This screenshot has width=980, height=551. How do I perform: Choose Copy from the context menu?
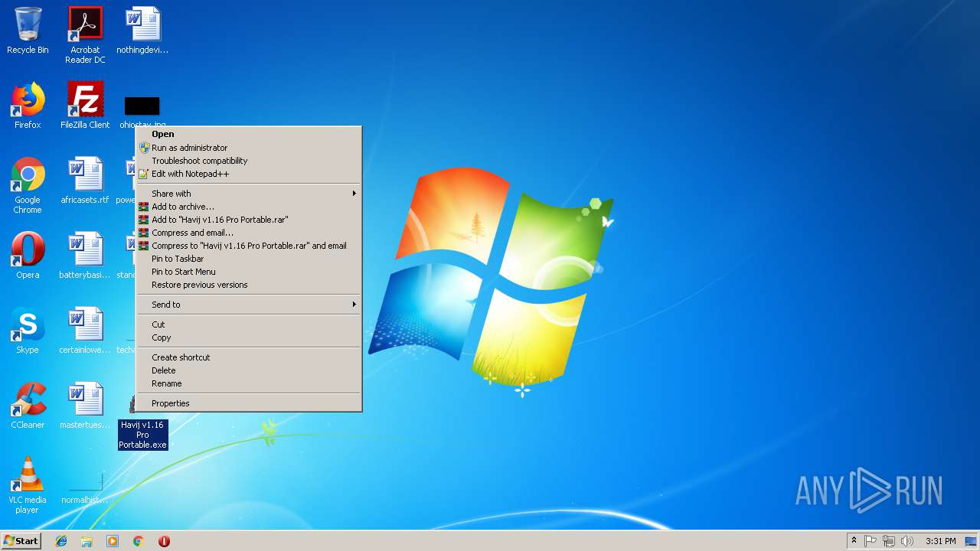pyautogui.click(x=248, y=337)
